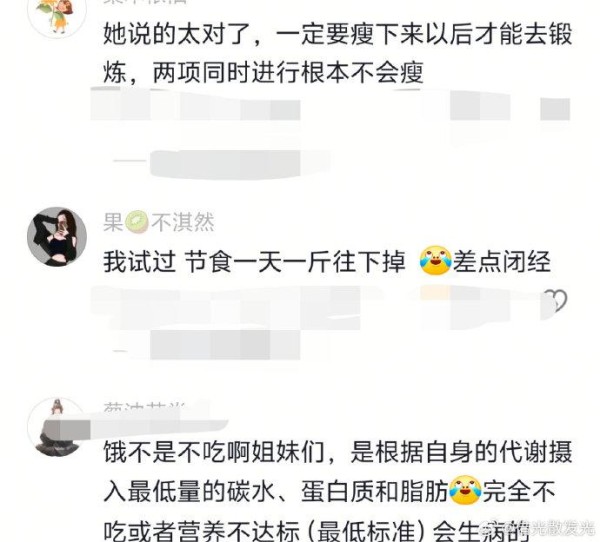
Task: Tap the text 差点闭经
Action: pyautogui.click(x=502, y=262)
